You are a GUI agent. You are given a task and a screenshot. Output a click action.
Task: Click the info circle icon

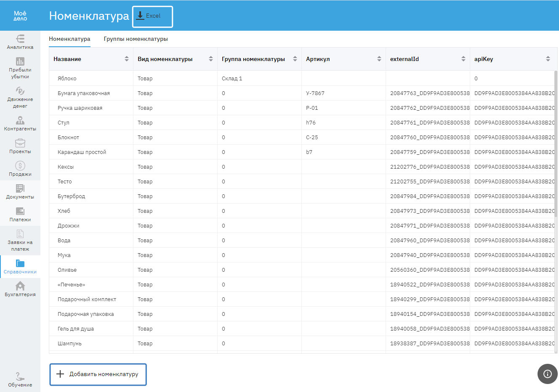click(x=547, y=374)
